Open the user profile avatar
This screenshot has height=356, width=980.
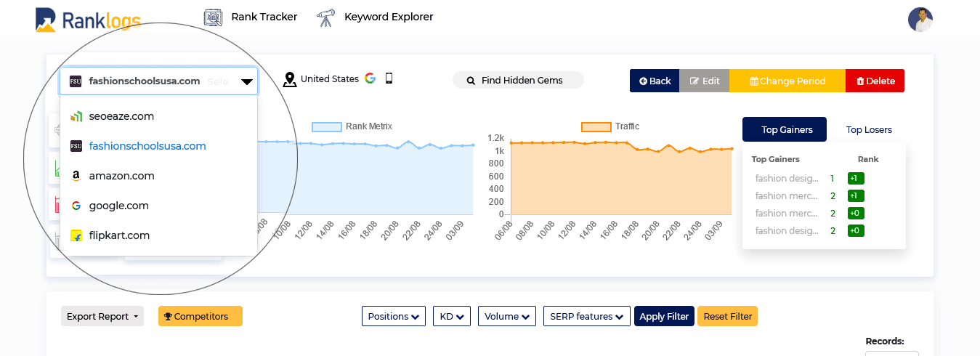click(x=920, y=20)
